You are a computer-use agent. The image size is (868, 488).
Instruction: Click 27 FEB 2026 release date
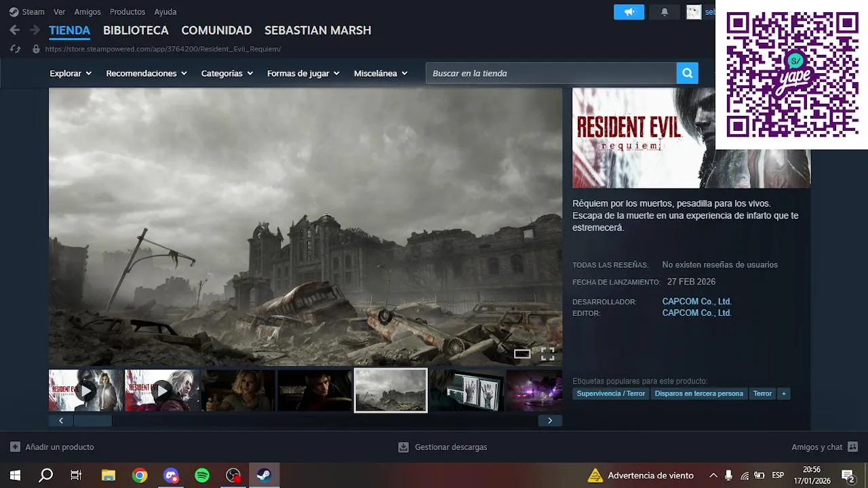click(x=691, y=282)
